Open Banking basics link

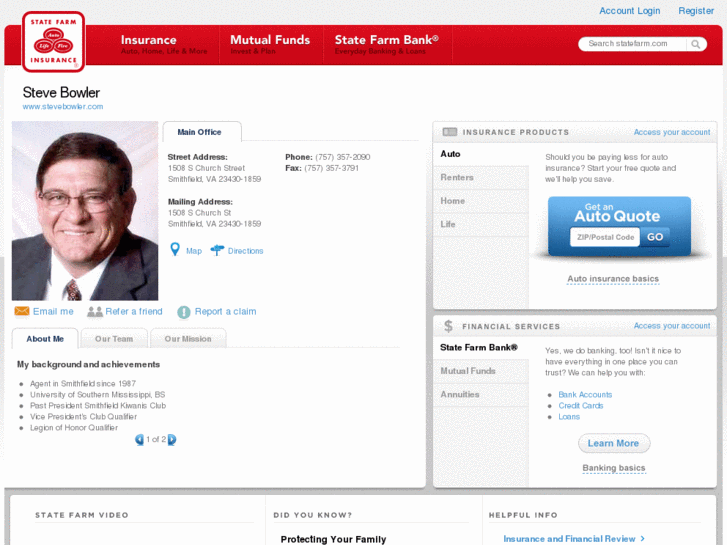click(613, 468)
